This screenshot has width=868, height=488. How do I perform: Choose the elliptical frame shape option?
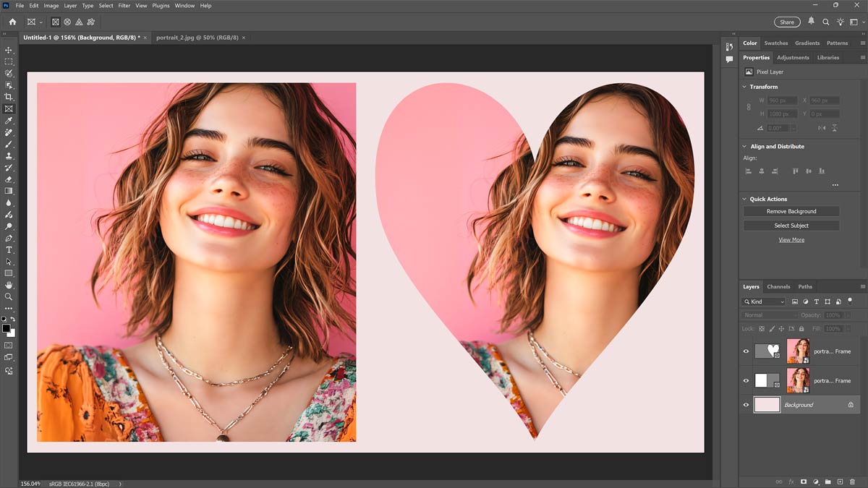click(x=67, y=22)
